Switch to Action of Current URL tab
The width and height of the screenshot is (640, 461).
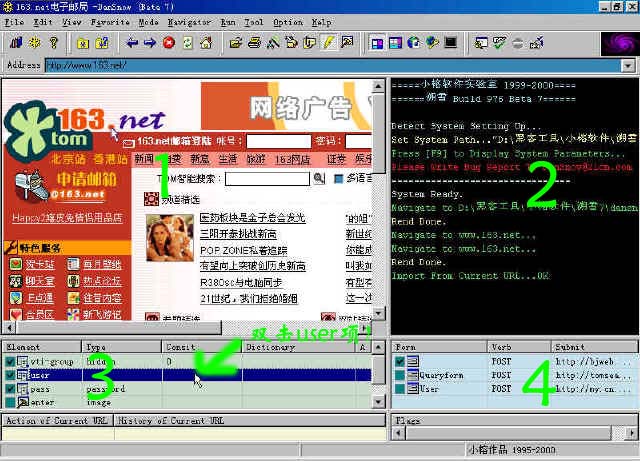pyautogui.click(x=57, y=420)
